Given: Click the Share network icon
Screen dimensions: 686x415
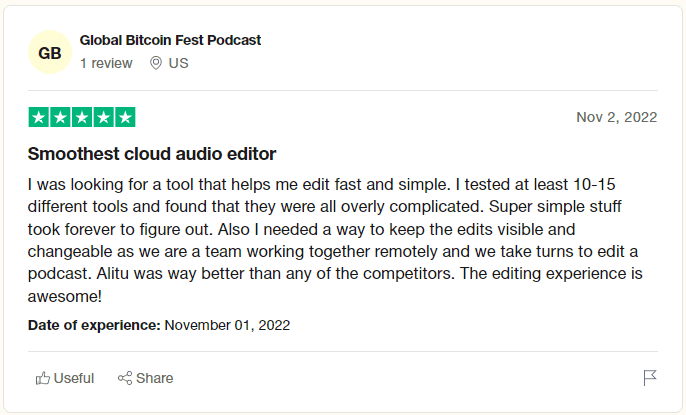Looking at the screenshot, I should click(x=125, y=378).
